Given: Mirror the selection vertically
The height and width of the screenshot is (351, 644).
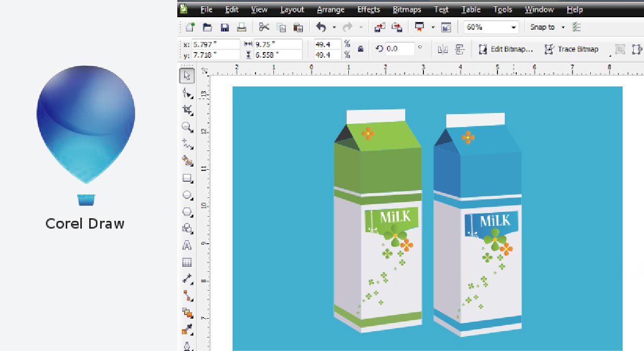Looking at the screenshot, I should pyautogui.click(x=459, y=49).
